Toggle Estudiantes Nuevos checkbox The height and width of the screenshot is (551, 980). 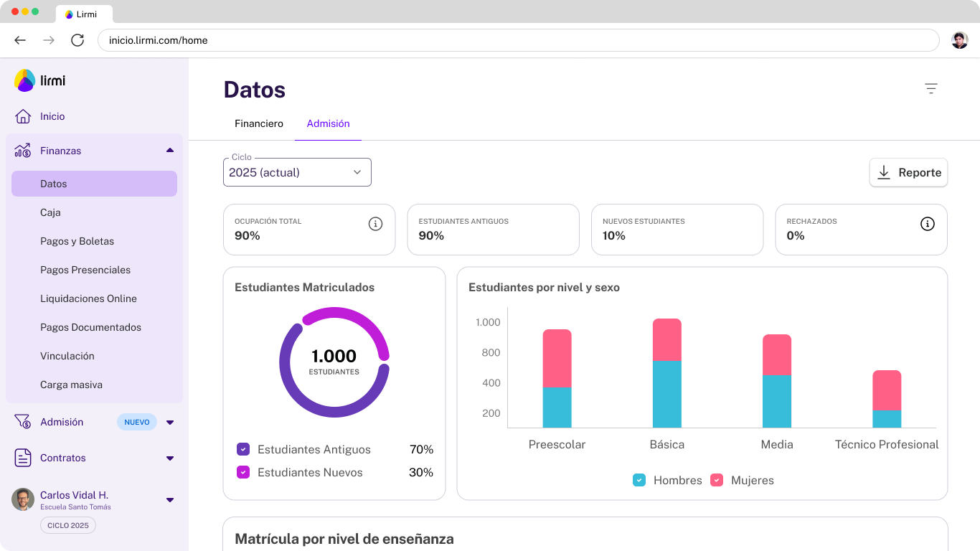click(243, 472)
